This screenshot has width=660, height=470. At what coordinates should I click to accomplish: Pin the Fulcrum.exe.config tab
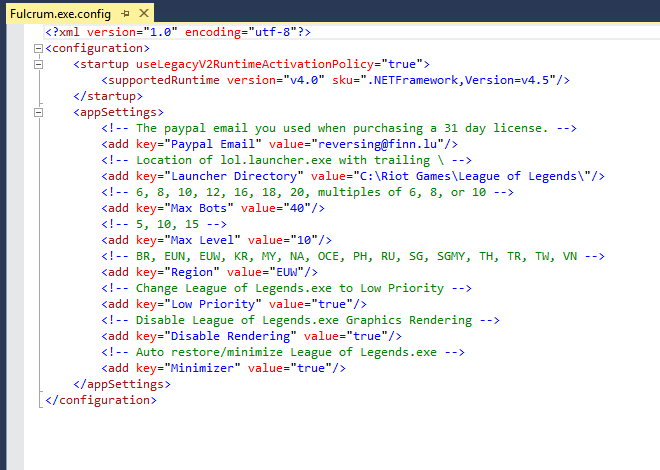pos(125,14)
